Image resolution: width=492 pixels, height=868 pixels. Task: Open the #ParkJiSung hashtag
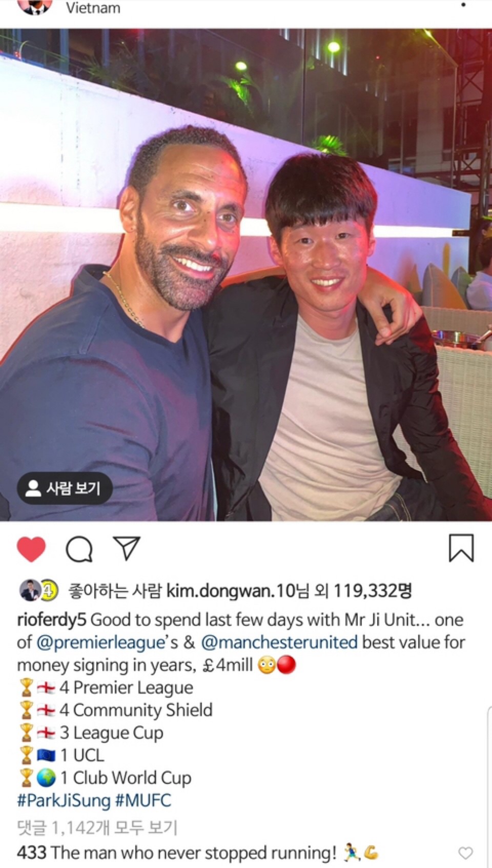click(64, 800)
